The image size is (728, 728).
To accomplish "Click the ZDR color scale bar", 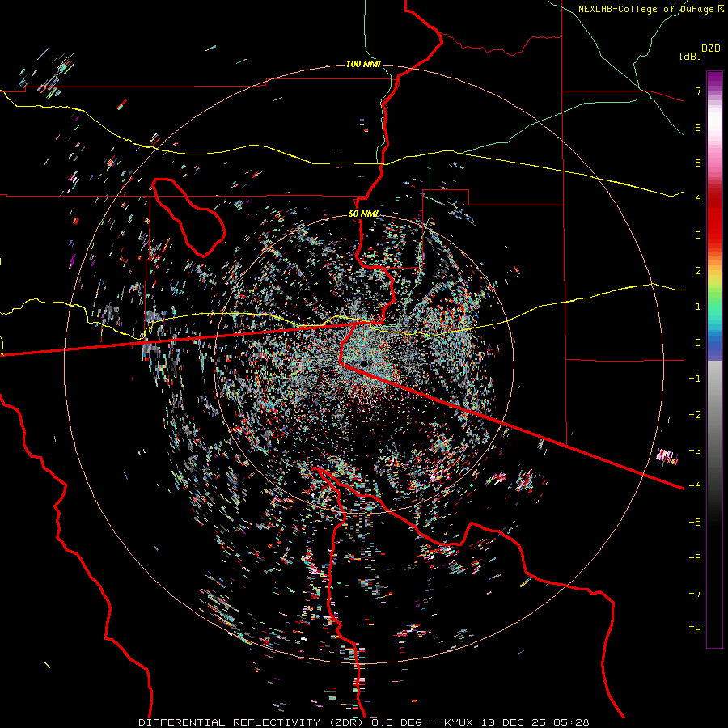I will coord(714,359).
